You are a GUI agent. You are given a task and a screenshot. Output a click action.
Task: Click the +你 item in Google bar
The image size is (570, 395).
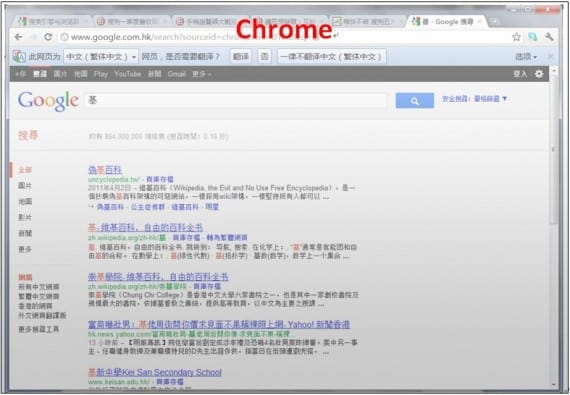(x=21, y=74)
